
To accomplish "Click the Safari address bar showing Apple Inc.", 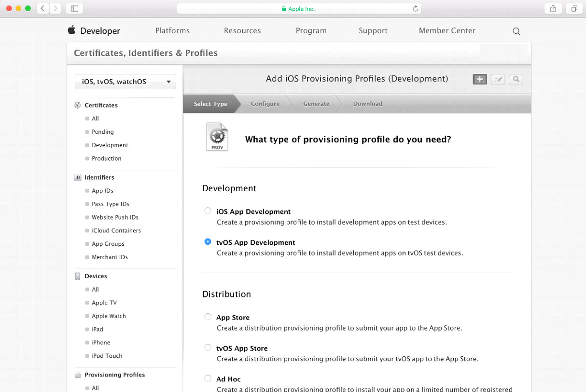I will pyautogui.click(x=299, y=9).
